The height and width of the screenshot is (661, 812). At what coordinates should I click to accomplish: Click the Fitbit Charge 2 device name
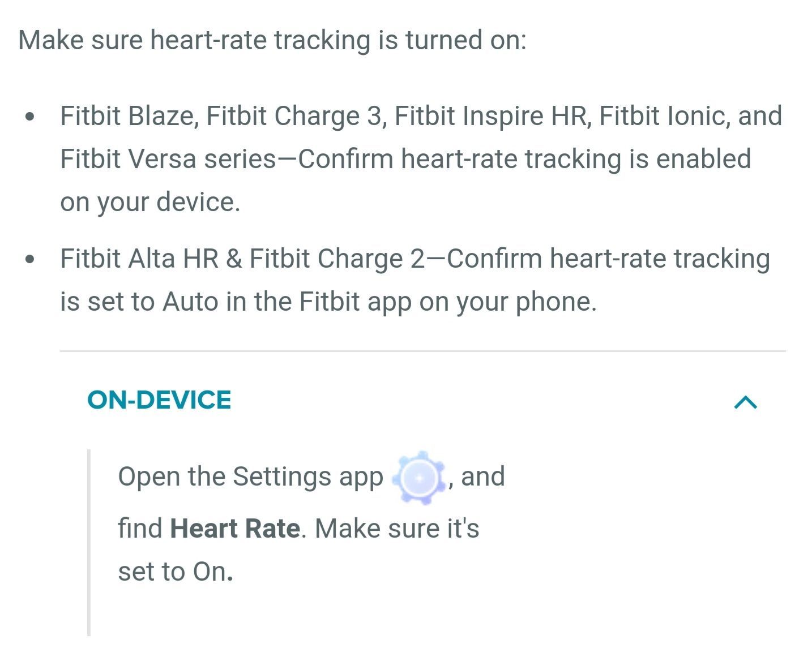click(337, 259)
